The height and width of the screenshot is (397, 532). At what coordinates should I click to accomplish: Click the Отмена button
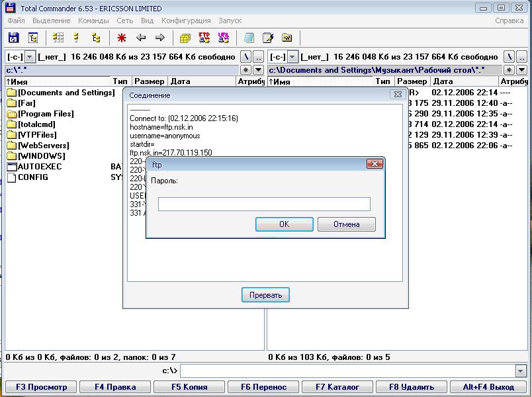[346, 224]
